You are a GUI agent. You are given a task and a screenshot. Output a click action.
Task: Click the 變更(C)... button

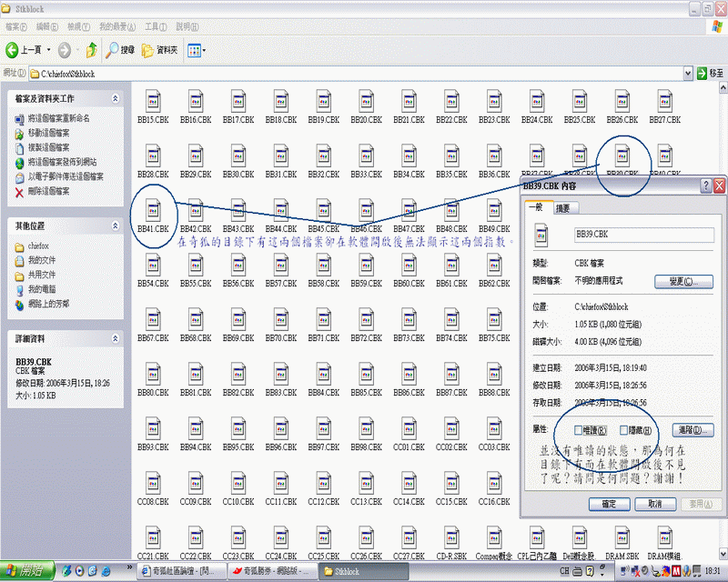[x=689, y=282]
